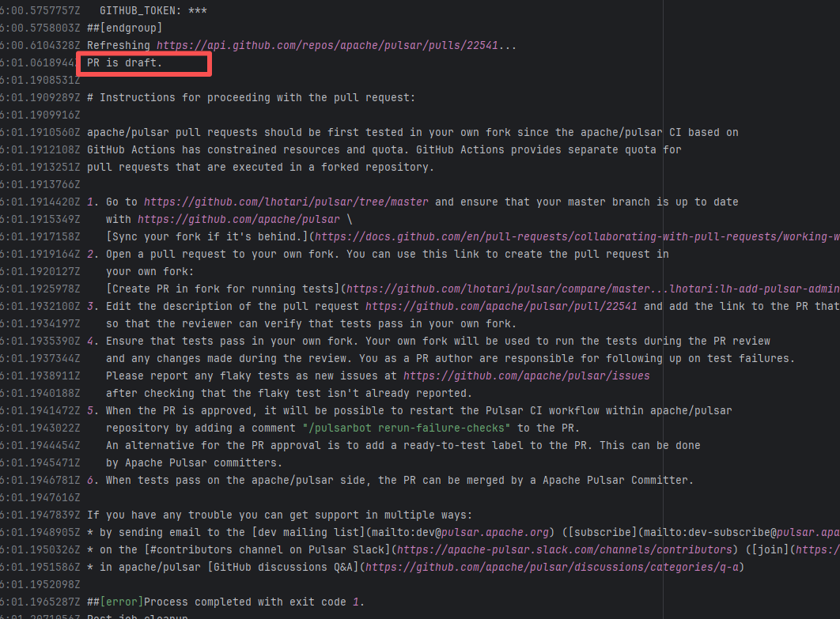Screen dimensions: 840x619
Task: Open the lhotari/pulsar tree/master link
Action: (287, 202)
